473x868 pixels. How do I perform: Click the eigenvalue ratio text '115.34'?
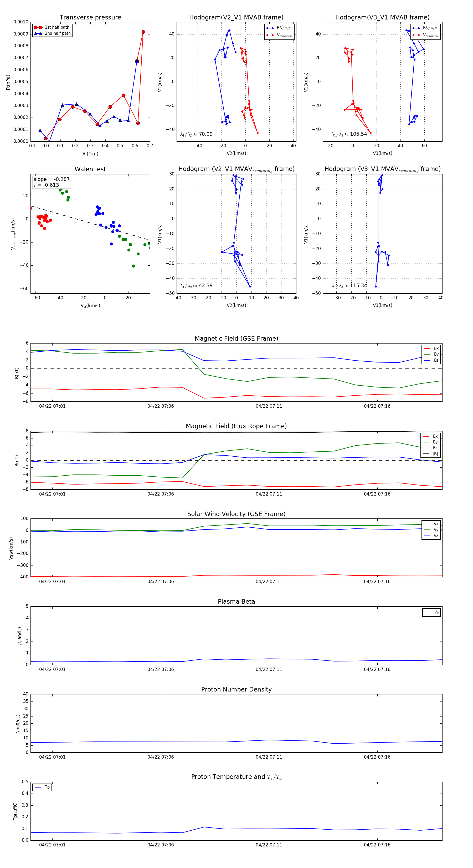coord(358,286)
